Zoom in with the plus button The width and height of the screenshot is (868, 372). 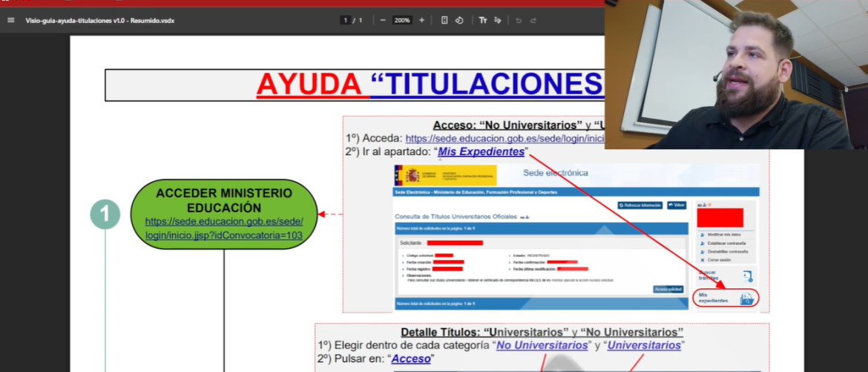point(422,21)
